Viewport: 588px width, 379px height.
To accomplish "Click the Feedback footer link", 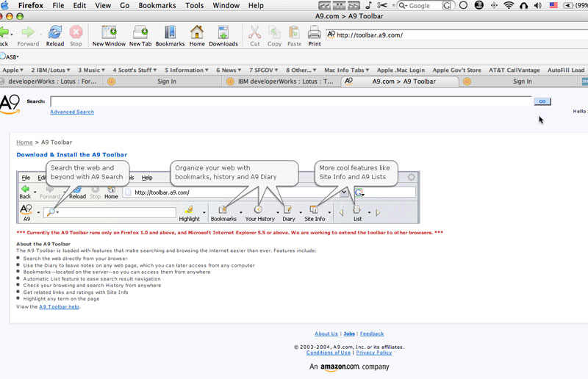I will [x=372, y=333].
